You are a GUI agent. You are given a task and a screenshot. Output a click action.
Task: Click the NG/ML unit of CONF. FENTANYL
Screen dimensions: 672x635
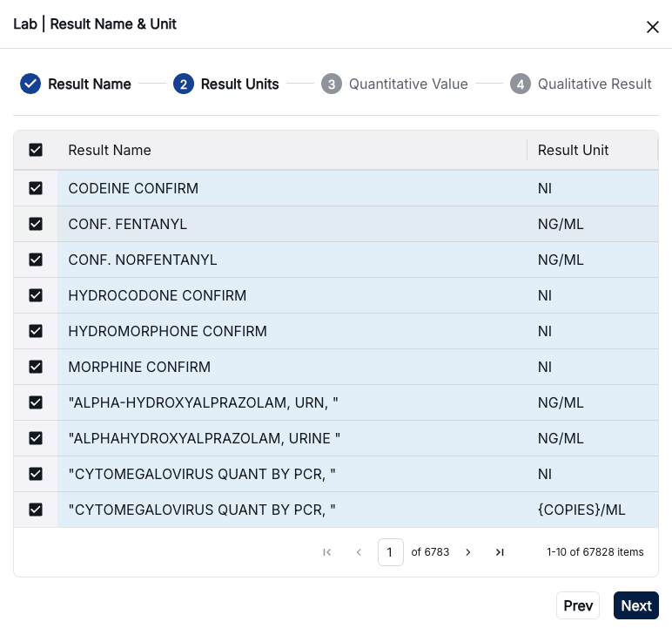click(561, 224)
